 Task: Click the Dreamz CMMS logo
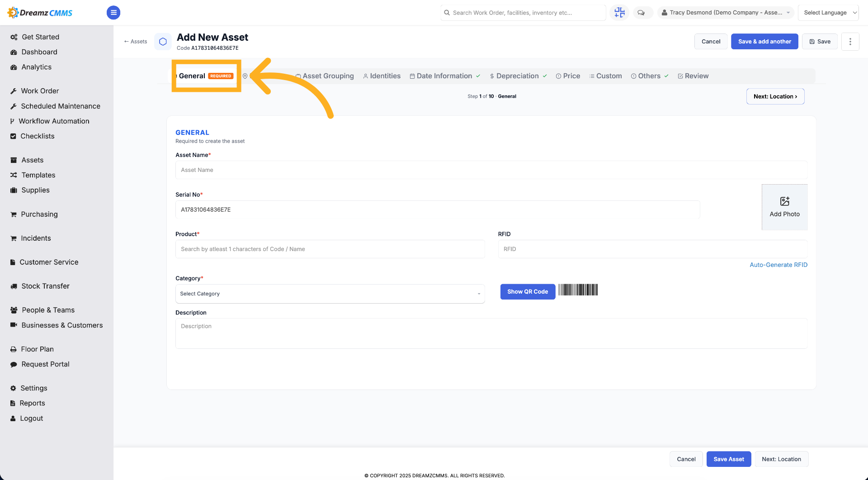click(40, 13)
